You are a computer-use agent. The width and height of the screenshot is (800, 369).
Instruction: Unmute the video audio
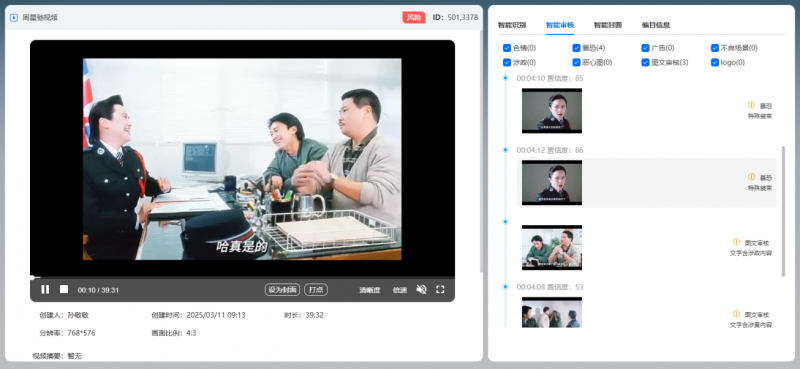tap(421, 289)
